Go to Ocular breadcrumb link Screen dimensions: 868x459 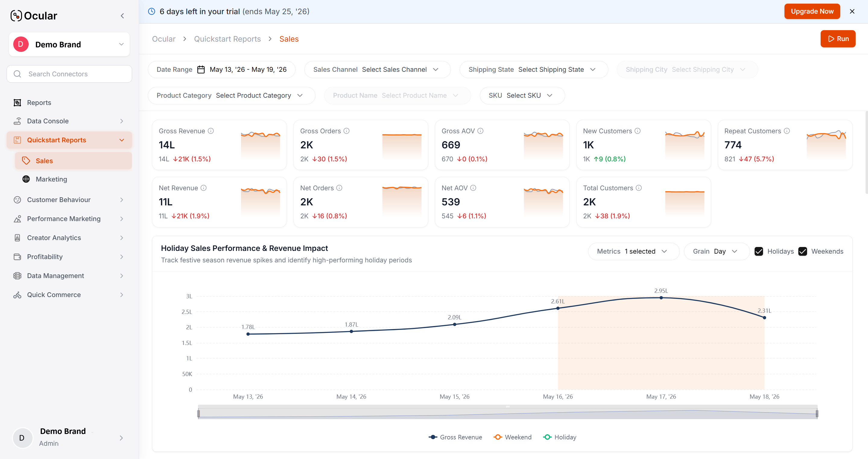tap(164, 39)
